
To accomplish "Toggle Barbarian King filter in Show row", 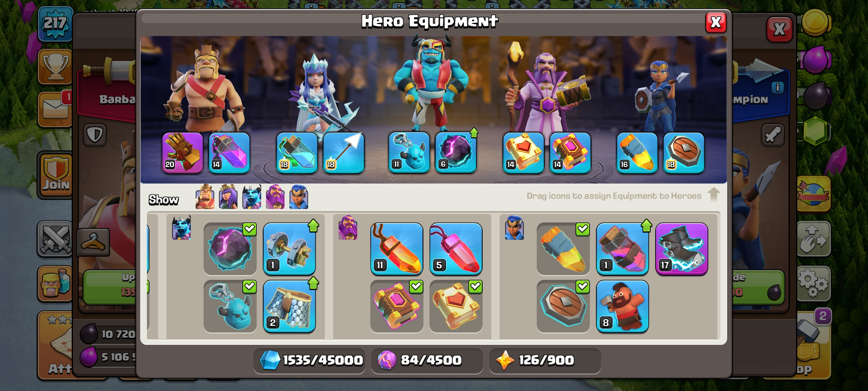I will (205, 197).
